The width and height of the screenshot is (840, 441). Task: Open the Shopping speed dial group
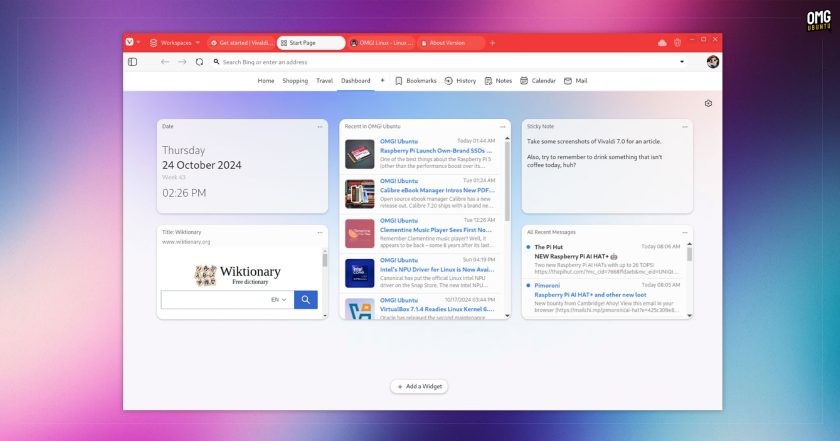pos(295,81)
